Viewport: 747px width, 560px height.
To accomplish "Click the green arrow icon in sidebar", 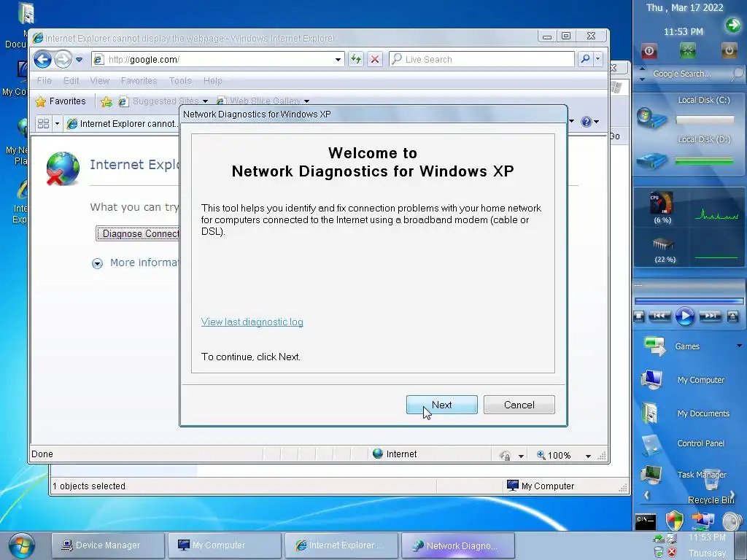I will 732,25.
